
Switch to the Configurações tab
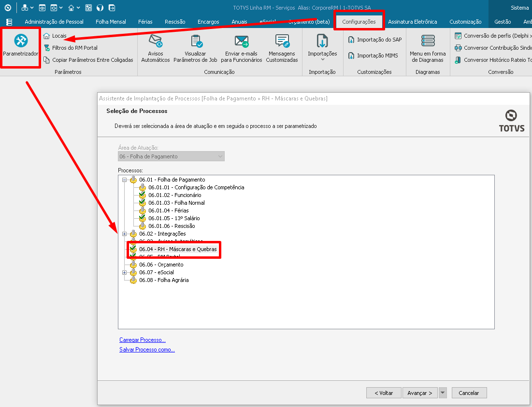coord(359,22)
